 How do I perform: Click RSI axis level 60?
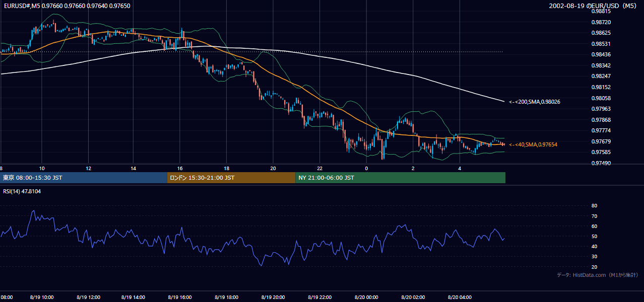click(x=594, y=226)
